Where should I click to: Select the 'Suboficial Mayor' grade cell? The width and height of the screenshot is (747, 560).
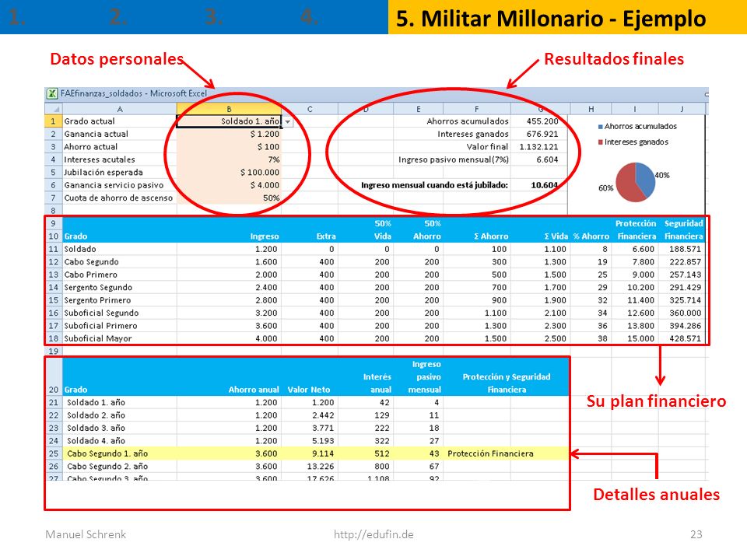tap(119, 338)
